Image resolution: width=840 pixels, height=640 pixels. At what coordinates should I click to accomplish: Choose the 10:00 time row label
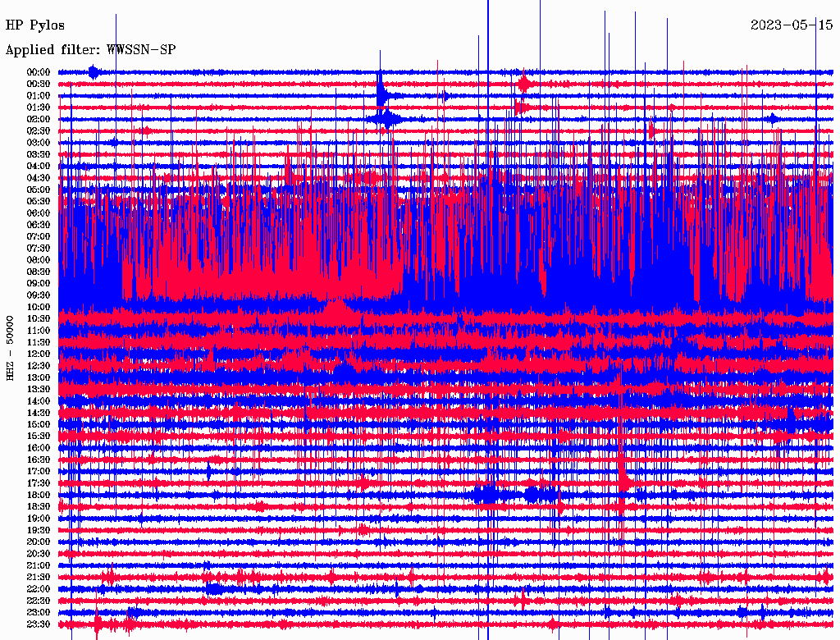point(39,307)
